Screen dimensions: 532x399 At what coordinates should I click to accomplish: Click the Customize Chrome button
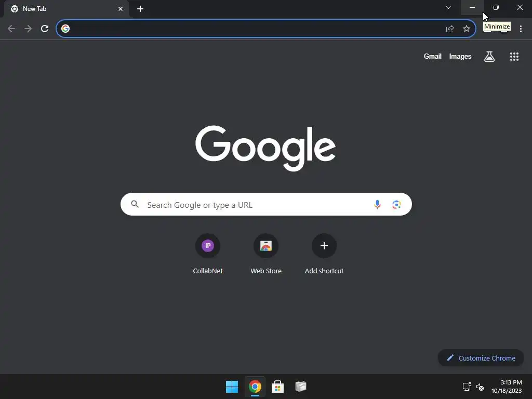point(481,358)
